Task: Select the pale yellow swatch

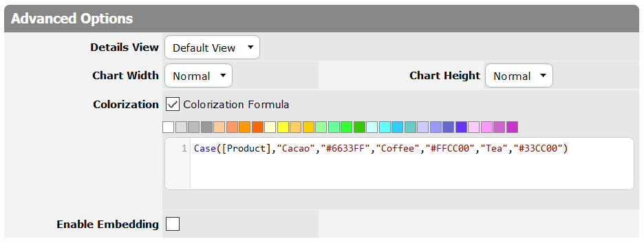Action: pyautogui.click(x=270, y=127)
